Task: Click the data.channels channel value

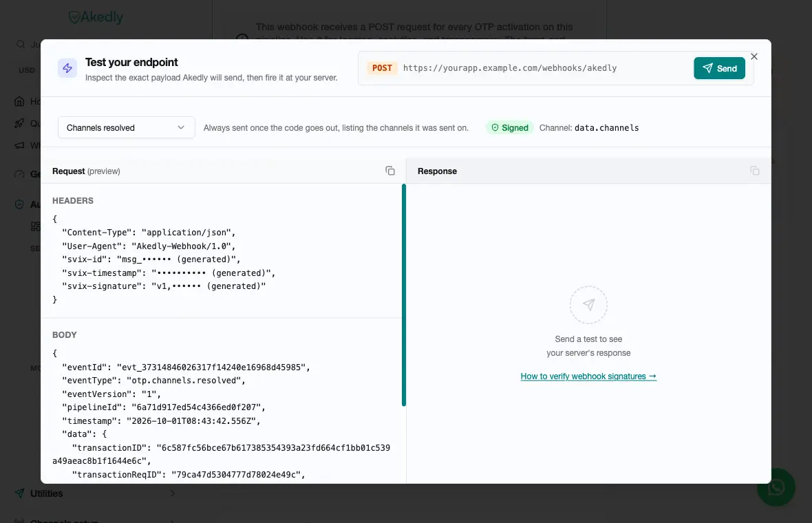Action: click(x=606, y=128)
